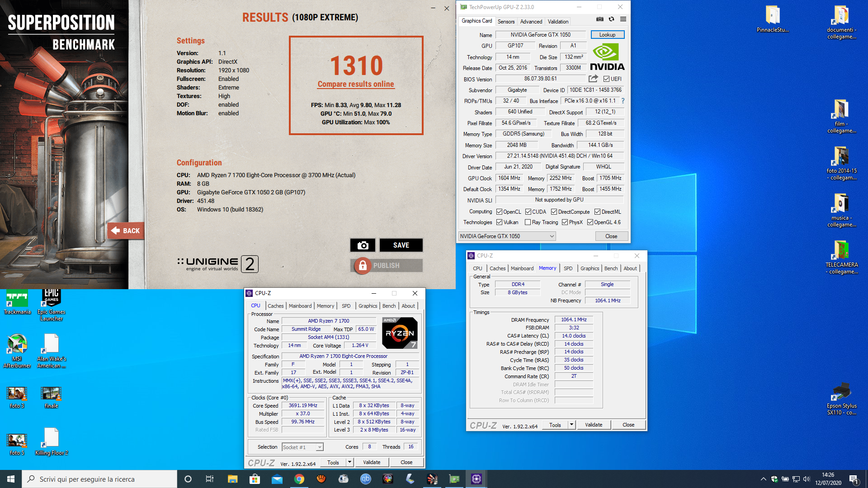Toggle the Vulkan checkbox
This screenshot has height=488, width=868.
499,222
